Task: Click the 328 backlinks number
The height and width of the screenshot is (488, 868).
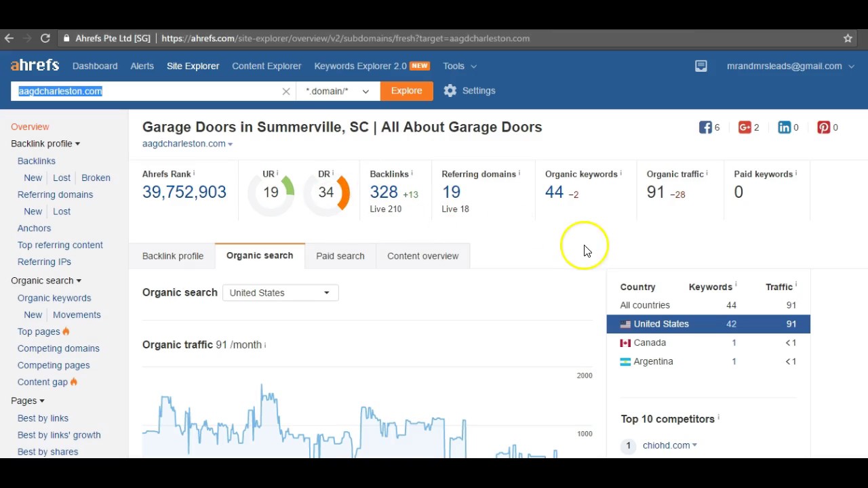Action: tap(384, 192)
